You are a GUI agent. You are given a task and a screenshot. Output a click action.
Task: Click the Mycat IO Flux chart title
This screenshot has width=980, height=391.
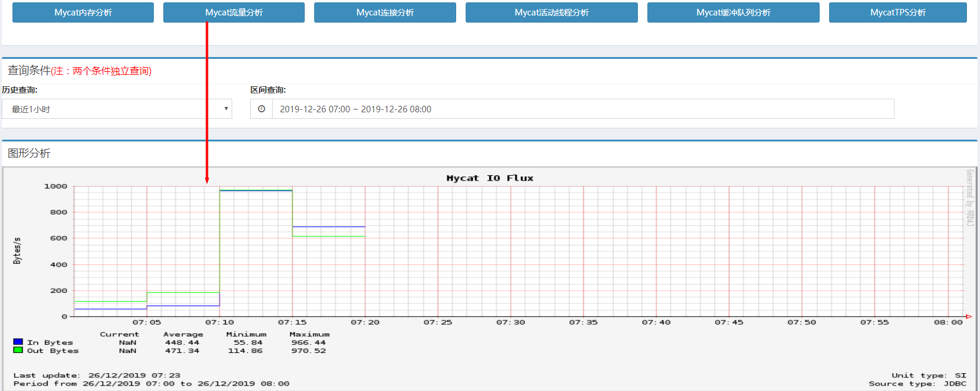(490, 178)
